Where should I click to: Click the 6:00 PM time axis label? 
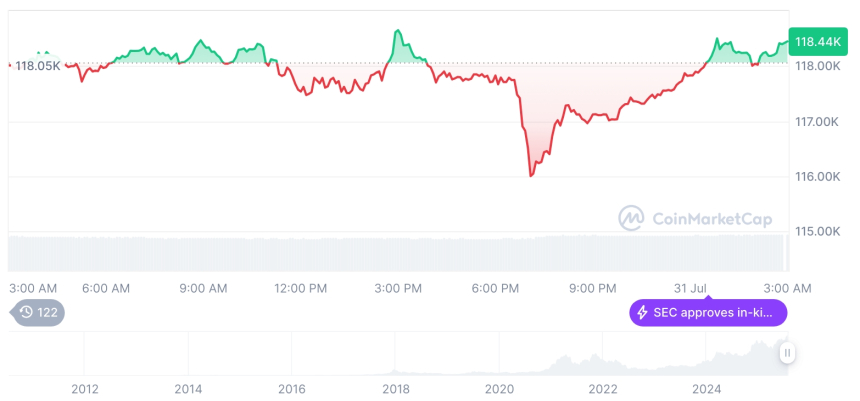pyautogui.click(x=496, y=288)
